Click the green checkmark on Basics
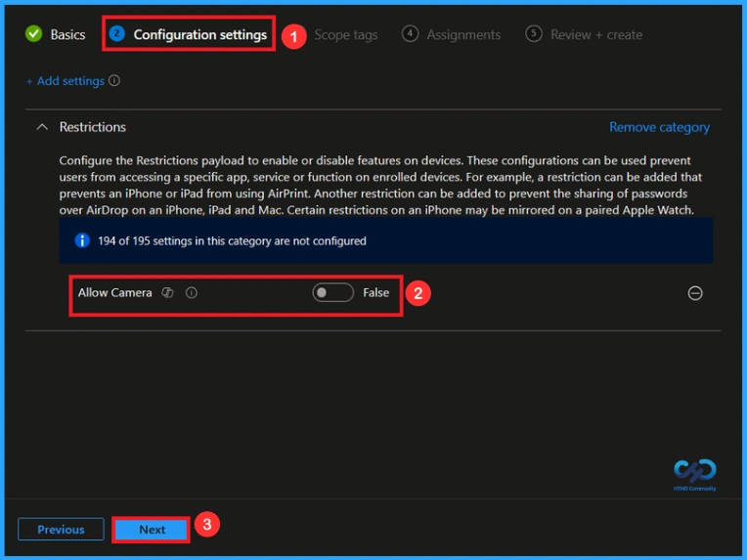 34,34
